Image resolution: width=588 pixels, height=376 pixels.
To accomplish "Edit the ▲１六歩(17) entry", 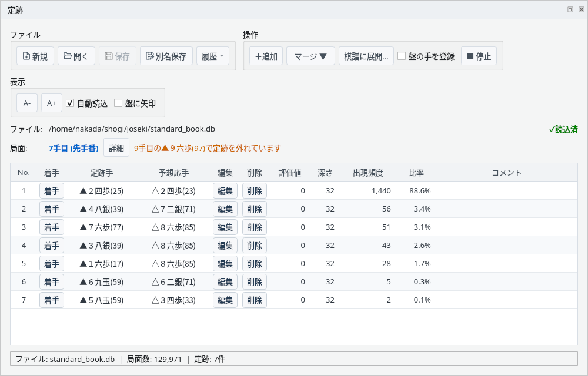I will pos(225,264).
